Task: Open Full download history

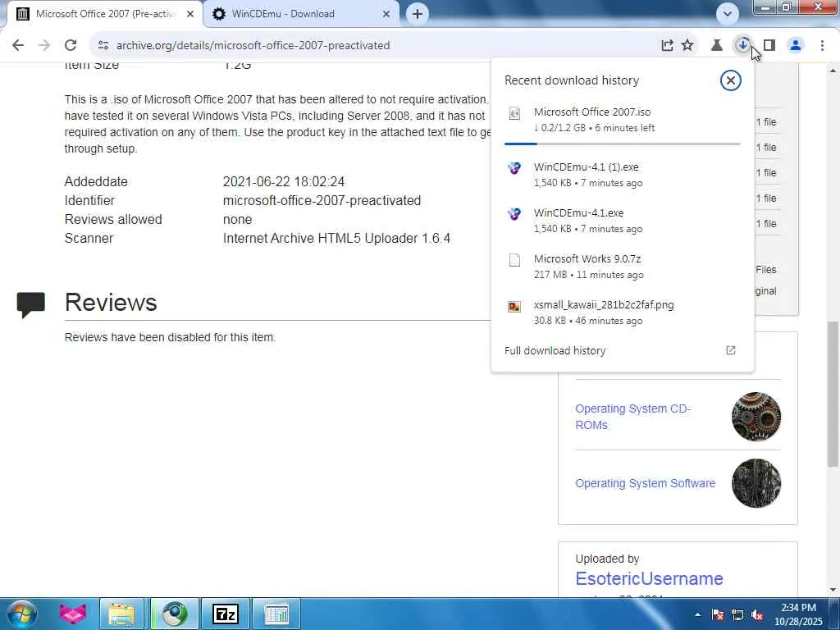Action: tap(555, 351)
